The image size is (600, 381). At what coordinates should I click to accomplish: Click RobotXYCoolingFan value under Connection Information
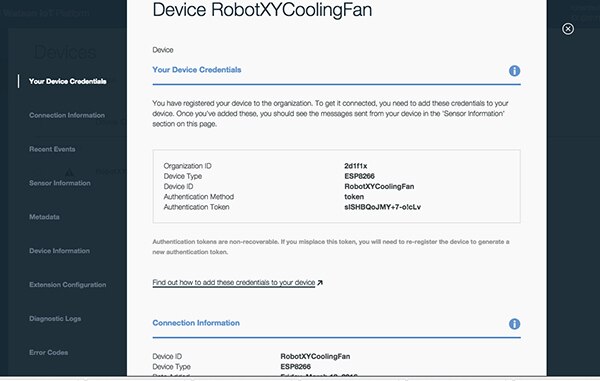pyautogui.click(x=315, y=357)
